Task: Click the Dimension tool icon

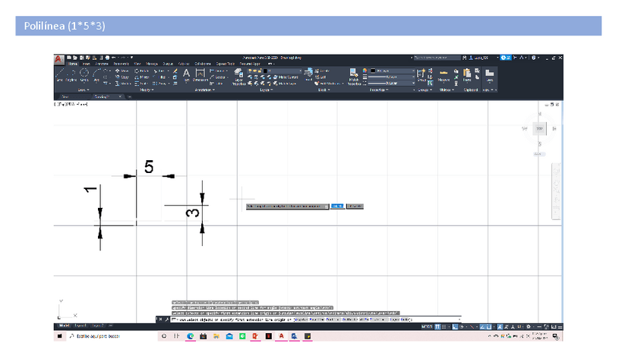Action: point(200,75)
